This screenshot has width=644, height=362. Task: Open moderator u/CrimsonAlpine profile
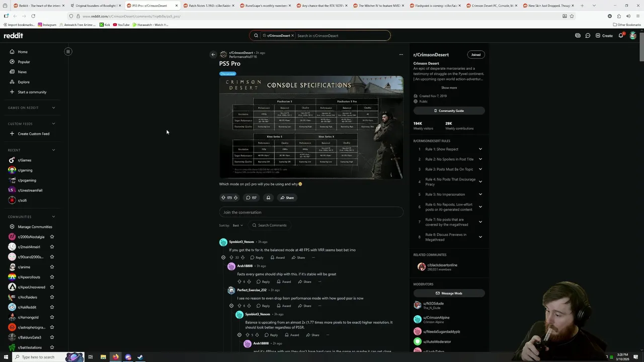[x=436, y=319]
